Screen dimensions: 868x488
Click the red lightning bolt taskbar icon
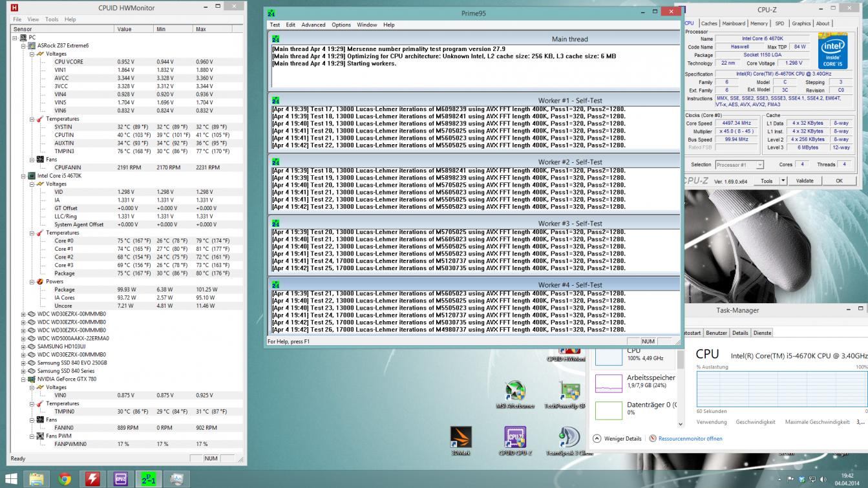coord(92,479)
